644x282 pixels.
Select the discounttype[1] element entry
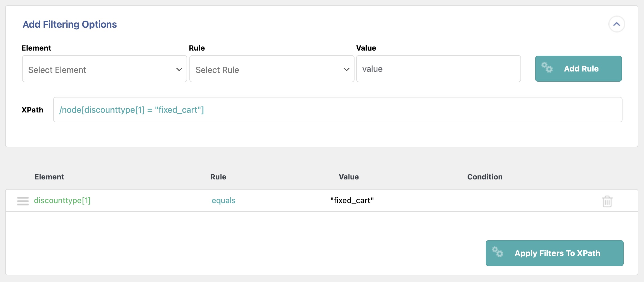tap(62, 201)
